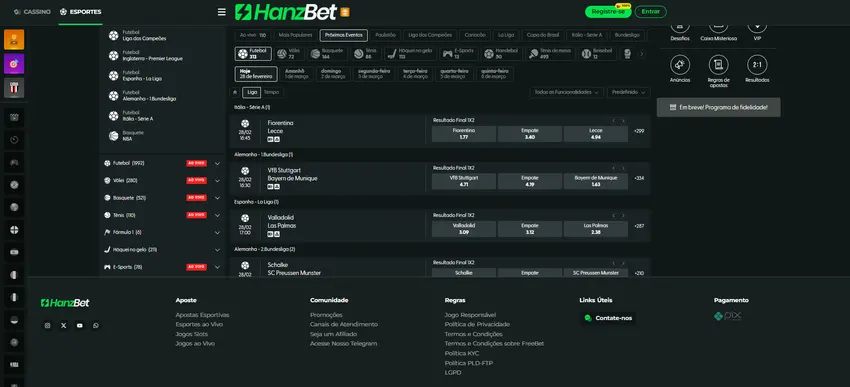The height and width of the screenshot is (387, 850).
Task: Switch to the Ao vivo tab
Action: coord(253,35)
